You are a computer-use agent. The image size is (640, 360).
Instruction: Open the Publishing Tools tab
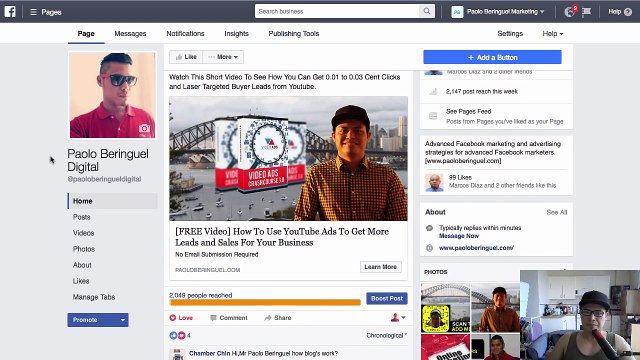(294, 34)
